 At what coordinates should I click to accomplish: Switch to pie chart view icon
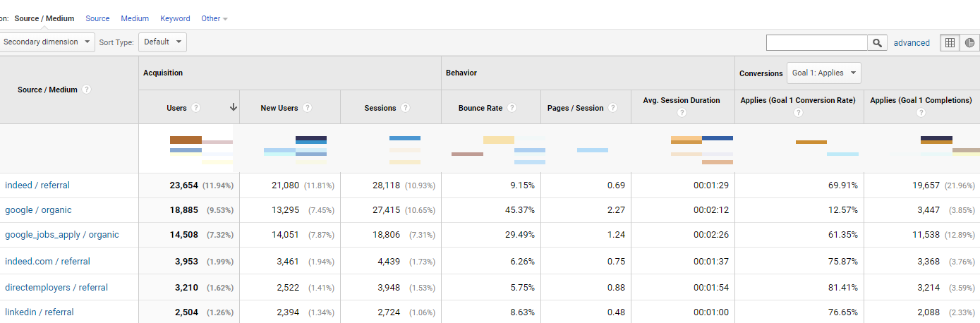tap(970, 42)
